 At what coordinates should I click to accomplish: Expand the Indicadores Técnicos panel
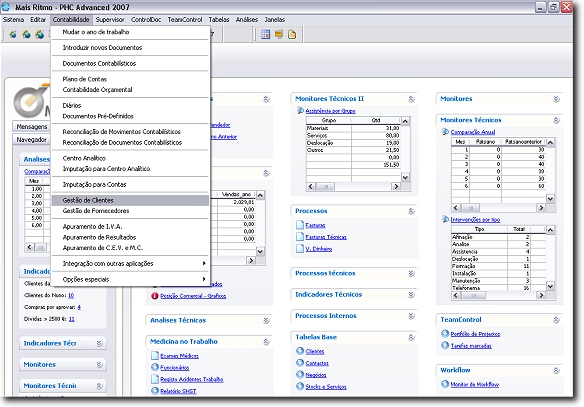click(x=411, y=295)
